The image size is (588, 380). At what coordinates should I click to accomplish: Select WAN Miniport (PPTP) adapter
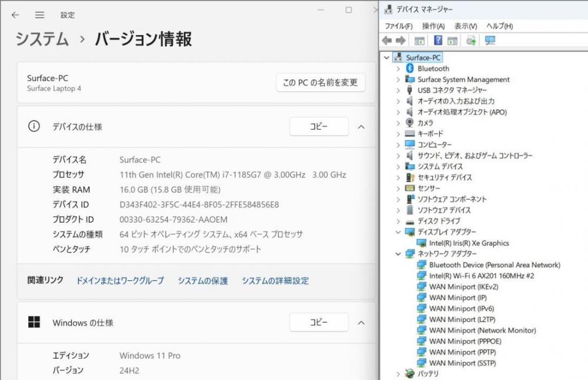tap(462, 352)
